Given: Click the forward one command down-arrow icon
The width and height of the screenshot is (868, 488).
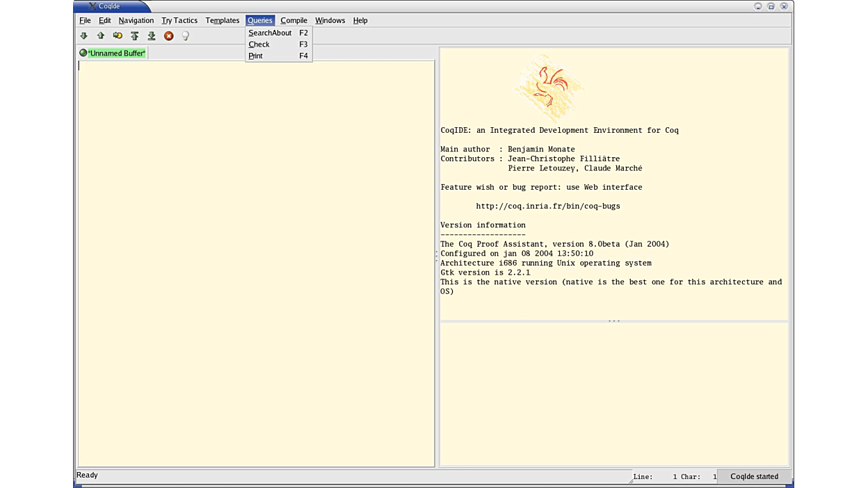Looking at the screenshot, I should point(83,35).
